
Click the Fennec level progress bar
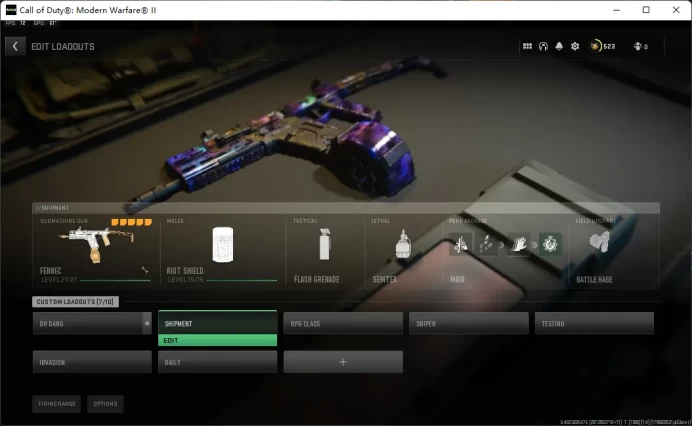[x=115, y=280]
